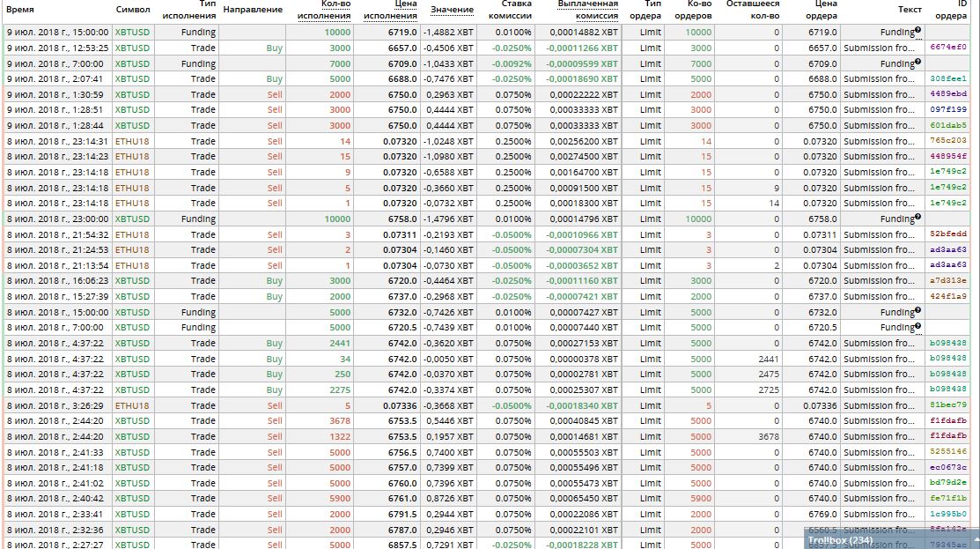The height and width of the screenshot is (549, 980).
Task: Select order ID bd79d2e
Action: tap(948, 483)
